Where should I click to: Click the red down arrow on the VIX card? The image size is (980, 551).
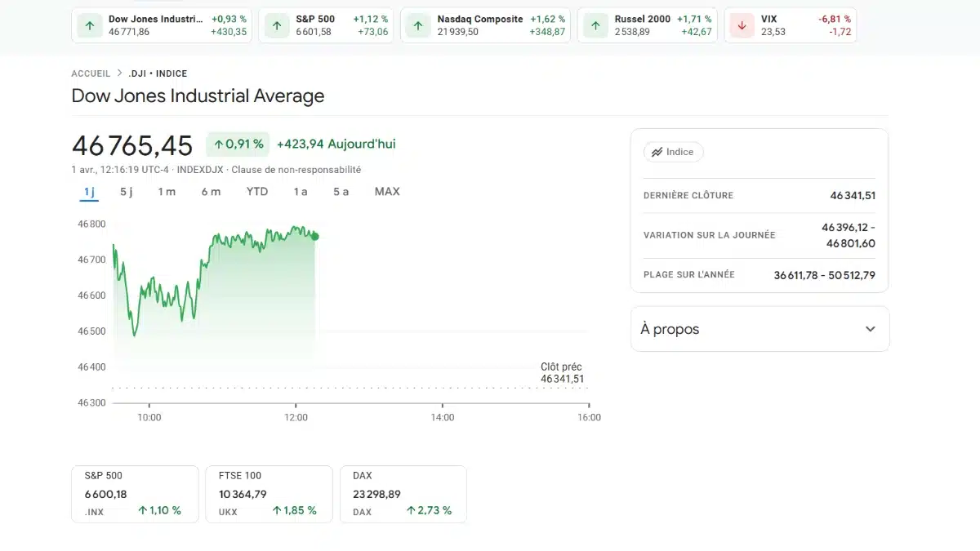(x=741, y=25)
